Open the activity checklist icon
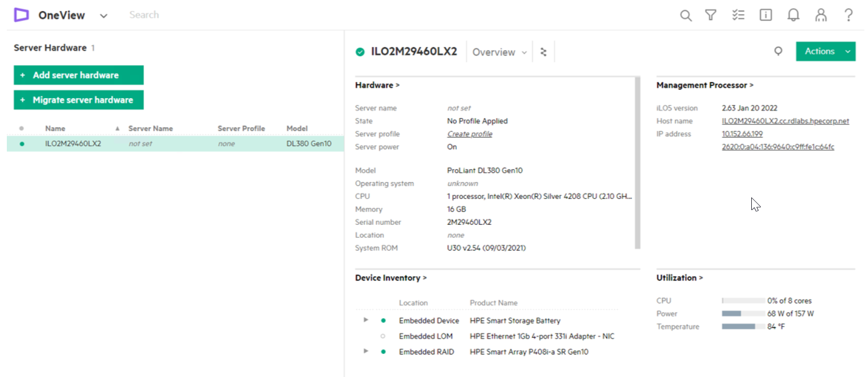The image size is (868, 377). point(738,15)
